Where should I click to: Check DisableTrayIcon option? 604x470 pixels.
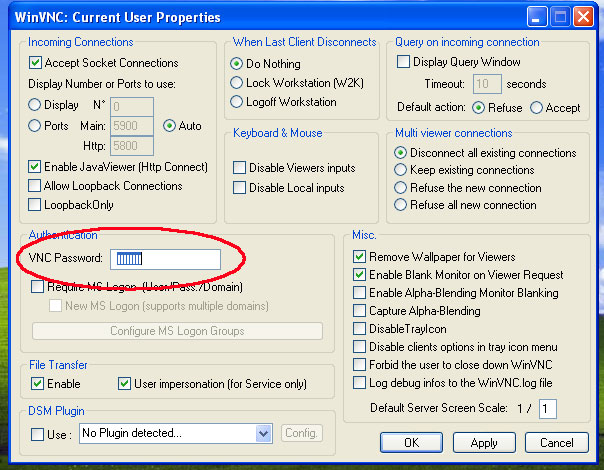tap(359, 329)
